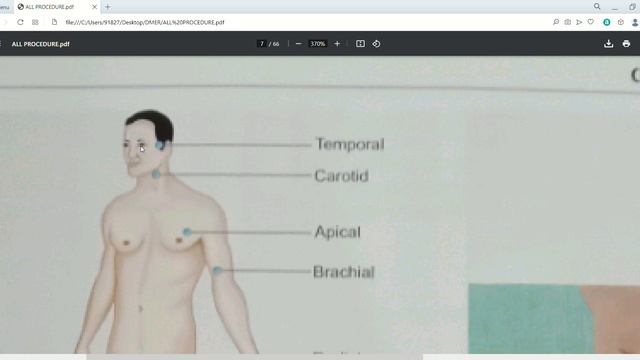Click the file URL address bar

pyautogui.click(x=145, y=22)
